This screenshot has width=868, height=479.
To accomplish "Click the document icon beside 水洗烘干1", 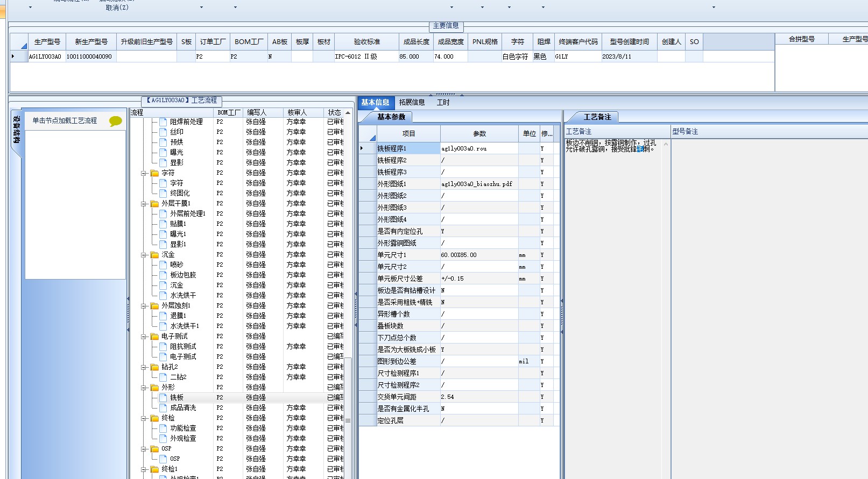I will coord(163,326).
